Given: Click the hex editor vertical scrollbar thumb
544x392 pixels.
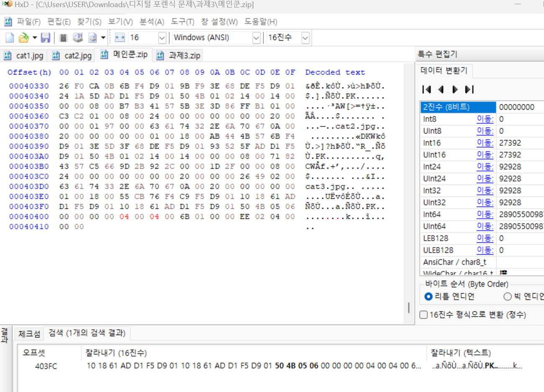Looking at the screenshot, I should click(409, 307).
